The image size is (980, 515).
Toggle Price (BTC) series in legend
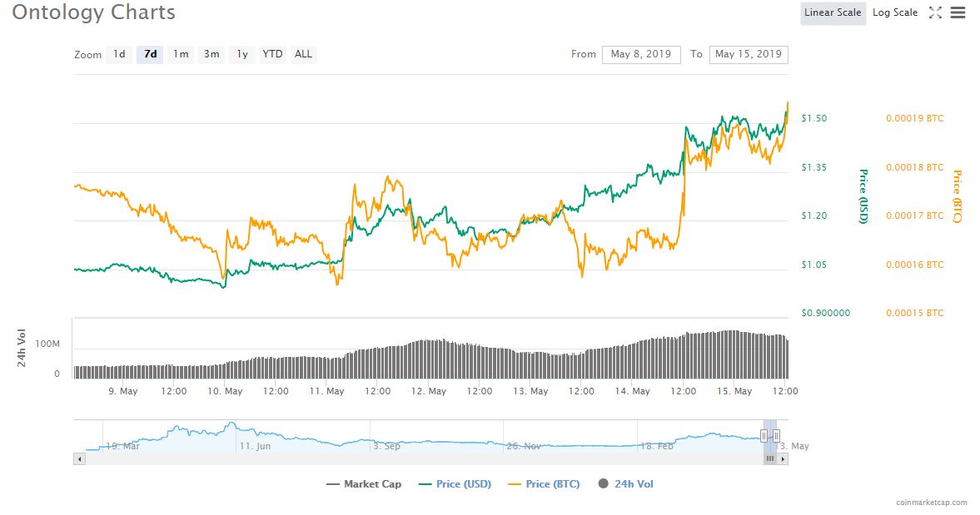(x=545, y=484)
